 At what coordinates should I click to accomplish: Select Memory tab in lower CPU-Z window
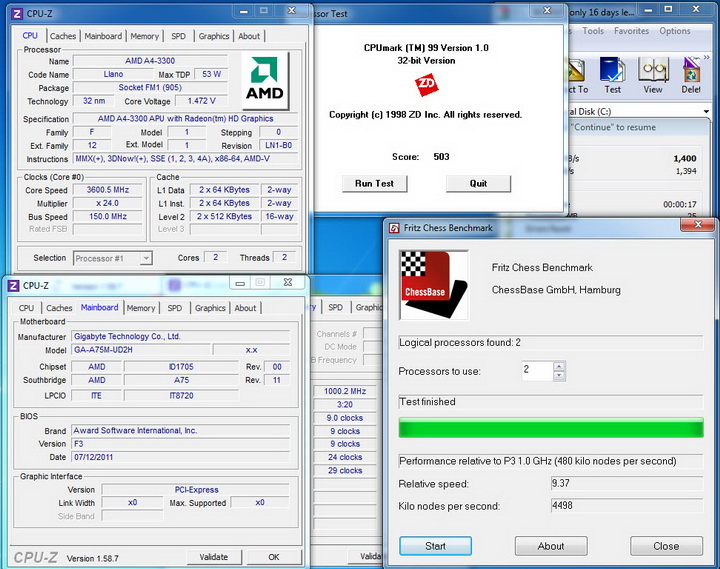[x=141, y=308]
